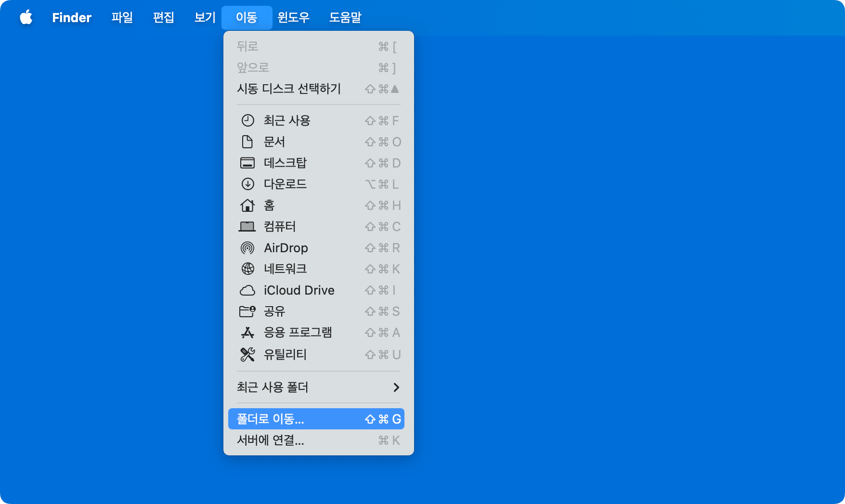Select the 최근 사용 text label
This screenshot has width=845, height=504.
(287, 120)
